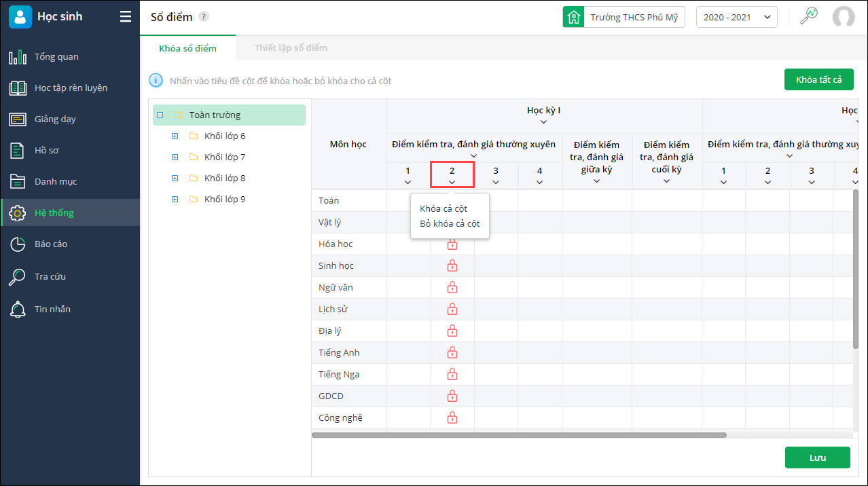This screenshot has height=486, width=868.
Task: Click the school house icon for Trường THCS Phú Mỹ
Action: pyautogui.click(x=574, y=17)
